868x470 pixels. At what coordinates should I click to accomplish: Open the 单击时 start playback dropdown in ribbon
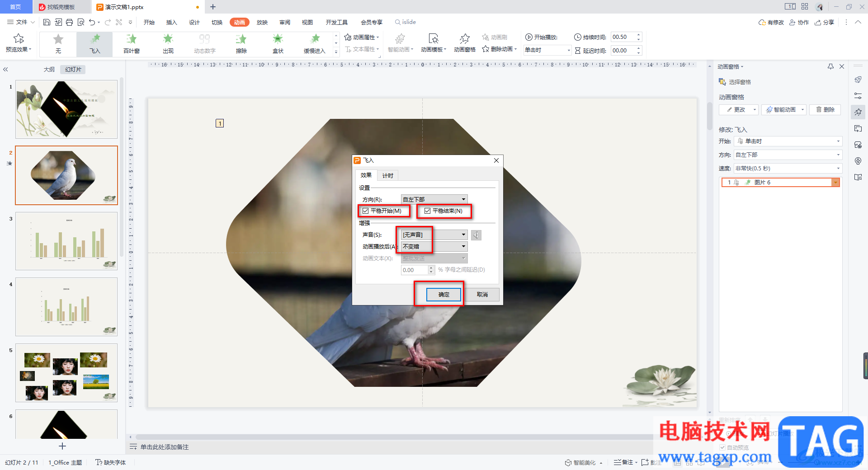click(547, 50)
